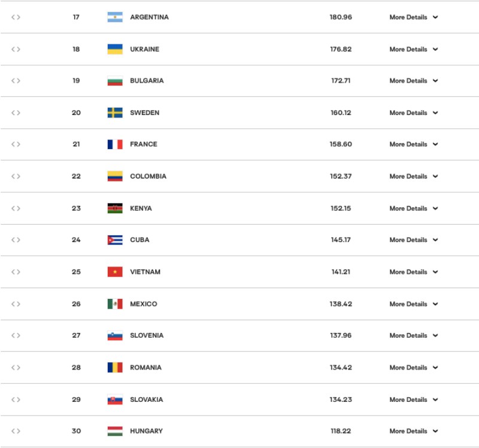Expand the More Details chevron for France
The width and height of the screenshot is (479, 448).
(435, 144)
